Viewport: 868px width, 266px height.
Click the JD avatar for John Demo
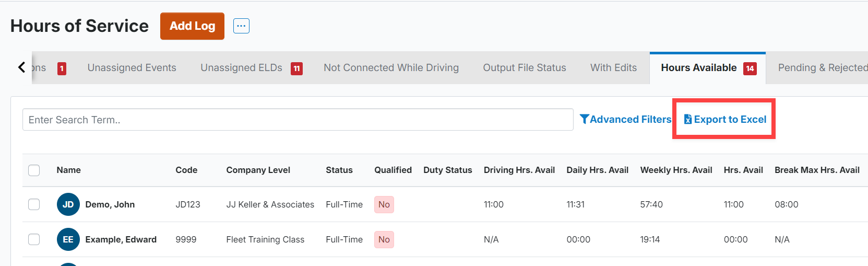click(68, 204)
